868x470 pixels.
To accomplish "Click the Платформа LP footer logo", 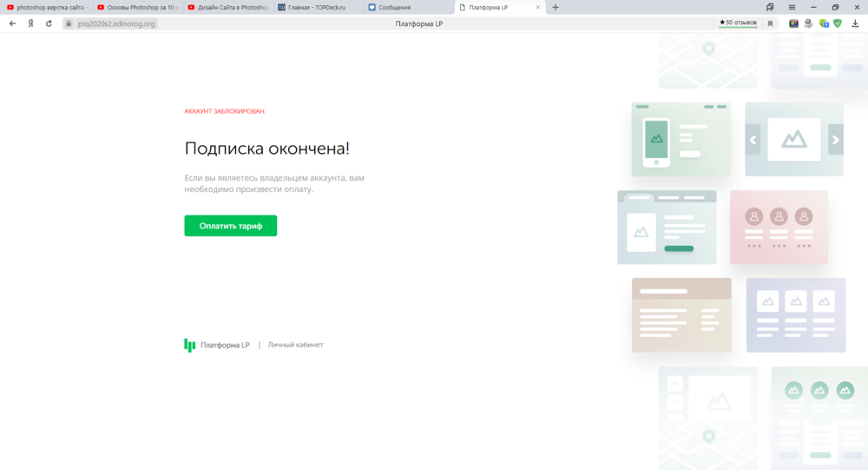I will (217, 345).
